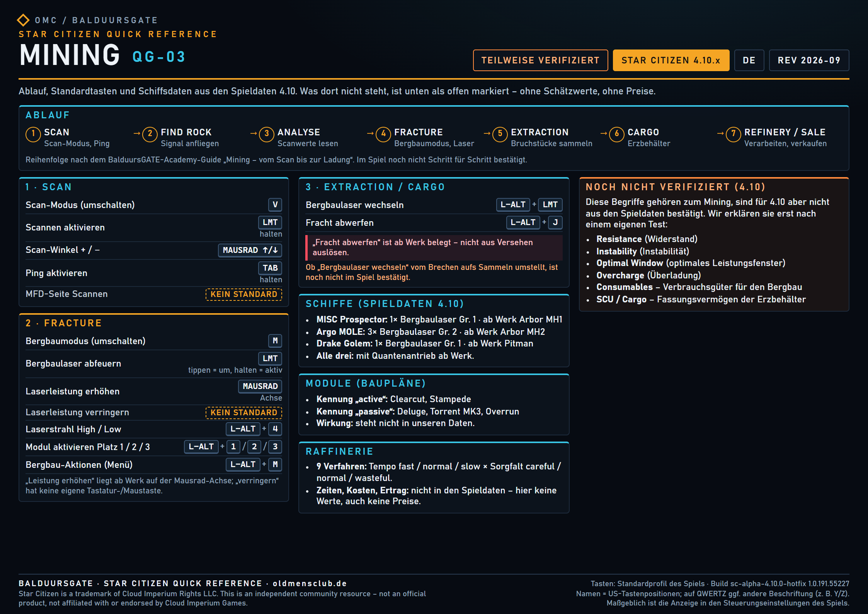The image size is (868, 614).
Task: Click the Overcharge (Überladung) bullet
Action: click(x=648, y=275)
